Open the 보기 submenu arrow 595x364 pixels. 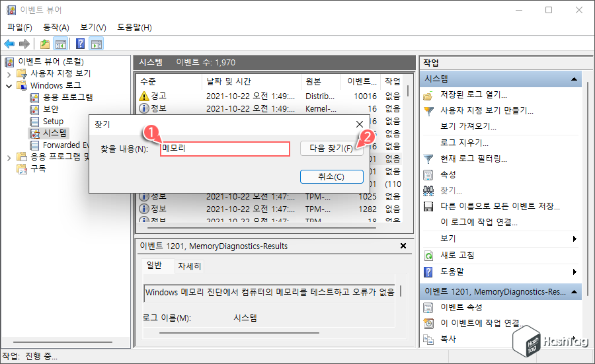[x=575, y=238]
